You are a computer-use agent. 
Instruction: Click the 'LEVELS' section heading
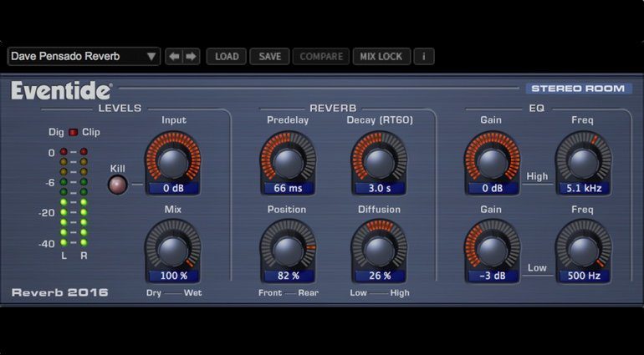[x=120, y=109]
